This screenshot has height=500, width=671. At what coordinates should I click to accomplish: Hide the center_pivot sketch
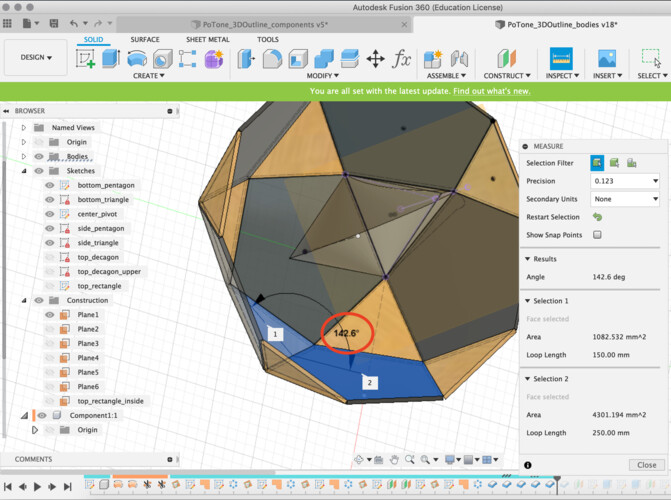click(x=50, y=214)
